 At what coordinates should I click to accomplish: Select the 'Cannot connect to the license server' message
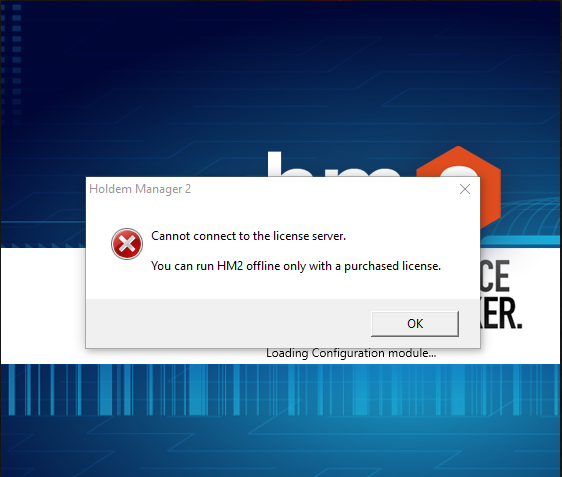pos(248,236)
